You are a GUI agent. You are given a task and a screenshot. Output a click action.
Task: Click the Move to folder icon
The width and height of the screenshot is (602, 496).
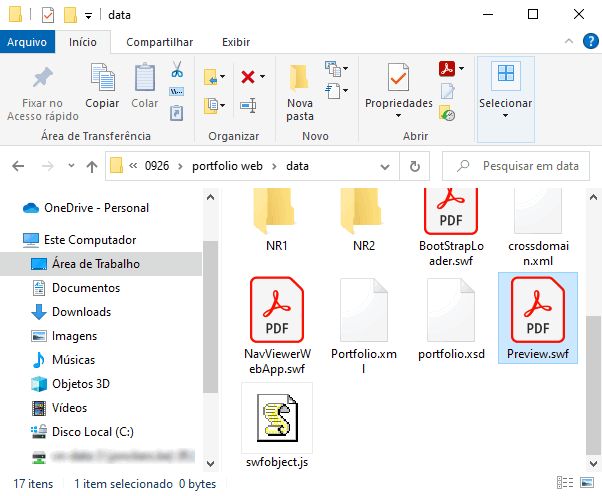point(210,77)
